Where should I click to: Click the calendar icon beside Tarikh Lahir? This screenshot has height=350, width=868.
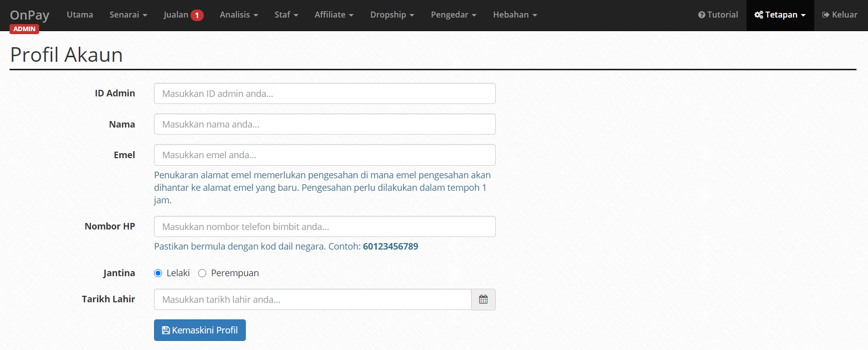(483, 299)
